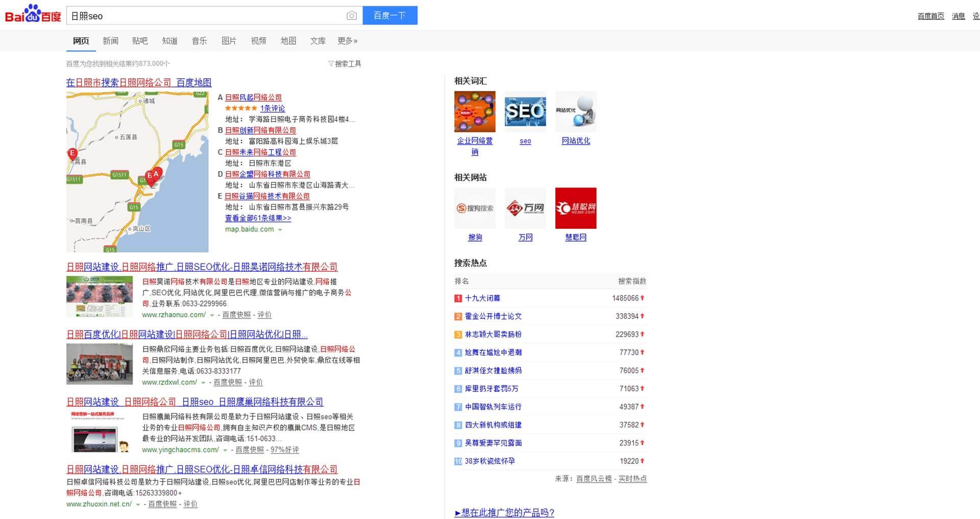Viewport: 980px width, 519px height.
Task: Click the group photo thumbnail of 鼎欣 result
Action: pyautogui.click(x=100, y=364)
